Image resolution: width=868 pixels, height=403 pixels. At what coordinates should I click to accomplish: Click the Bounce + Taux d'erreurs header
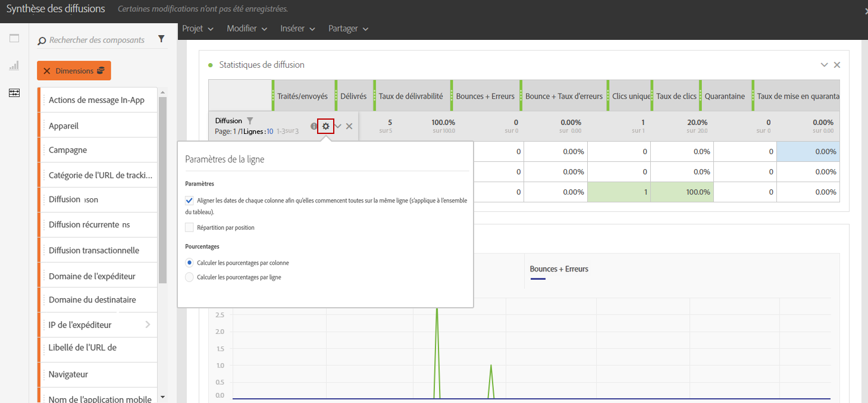563,96
